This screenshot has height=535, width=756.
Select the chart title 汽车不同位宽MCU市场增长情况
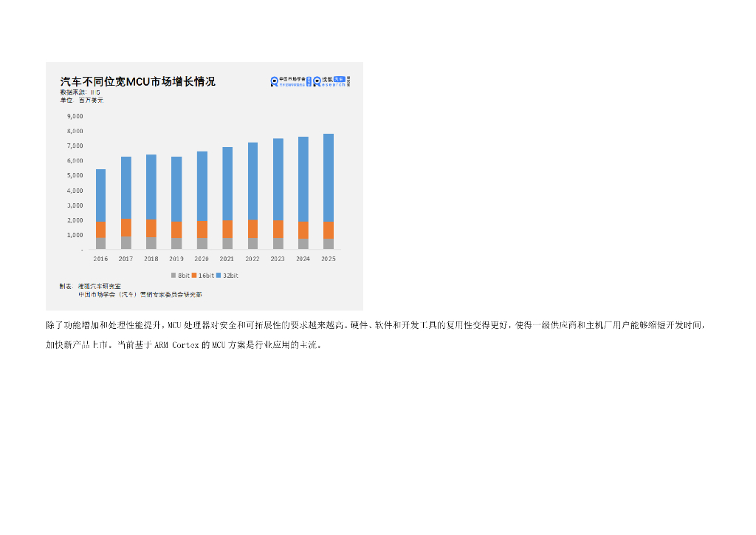(137, 81)
